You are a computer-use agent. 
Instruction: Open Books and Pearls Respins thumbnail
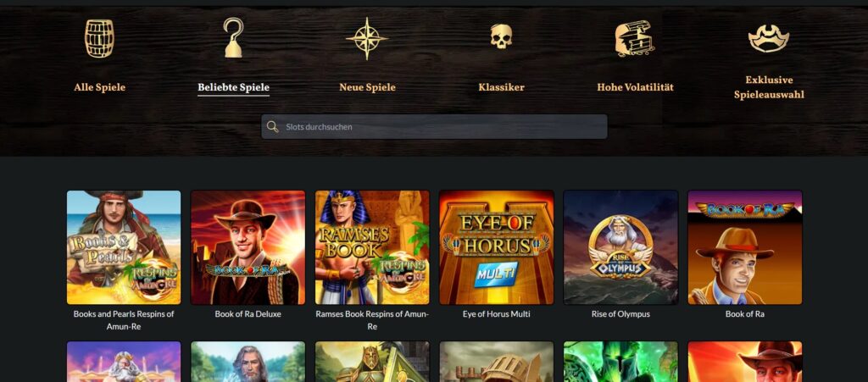pyautogui.click(x=124, y=247)
